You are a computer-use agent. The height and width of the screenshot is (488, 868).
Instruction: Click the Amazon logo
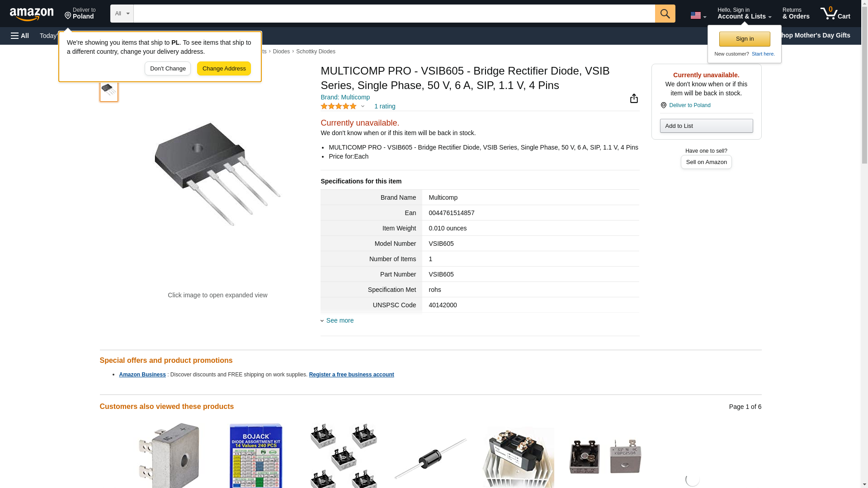click(32, 14)
